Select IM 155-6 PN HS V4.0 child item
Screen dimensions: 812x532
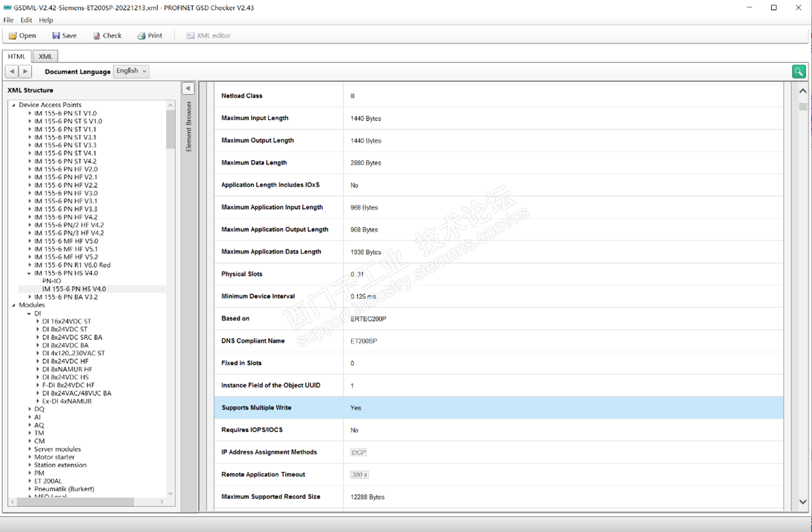pos(74,289)
